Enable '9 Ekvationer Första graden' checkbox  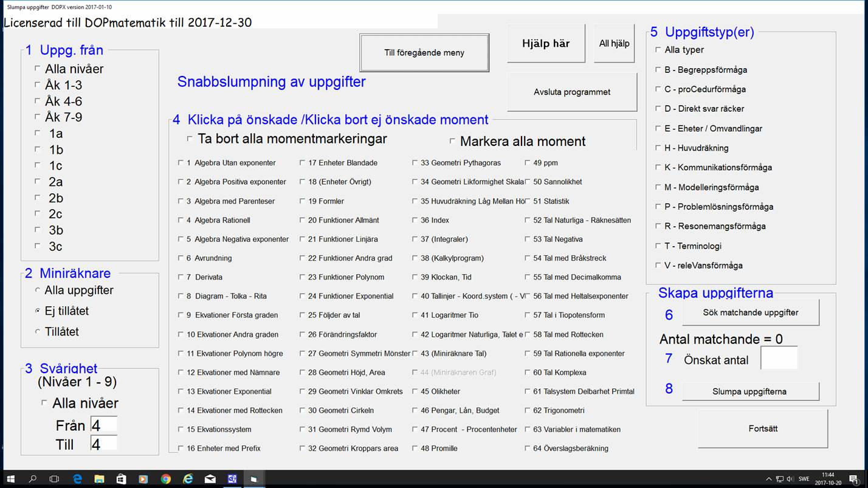181,315
